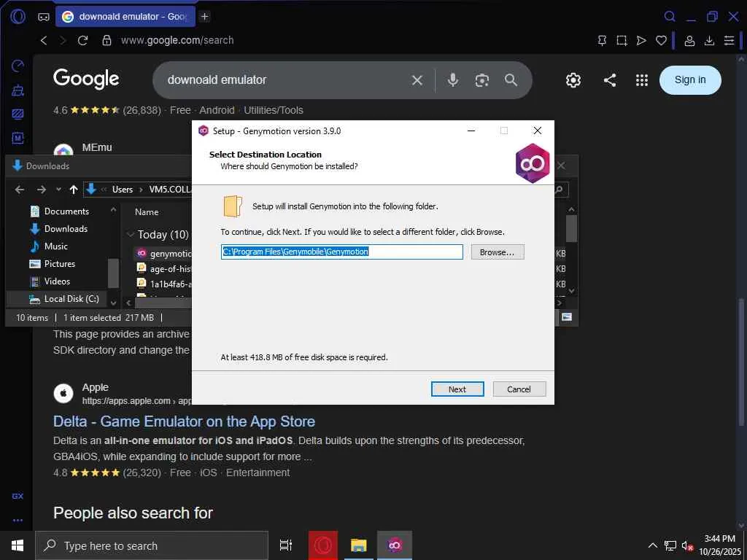The width and height of the screenshot is (747, 560).
Task: Reload the page with refresh icon
Action: point(83,41)
